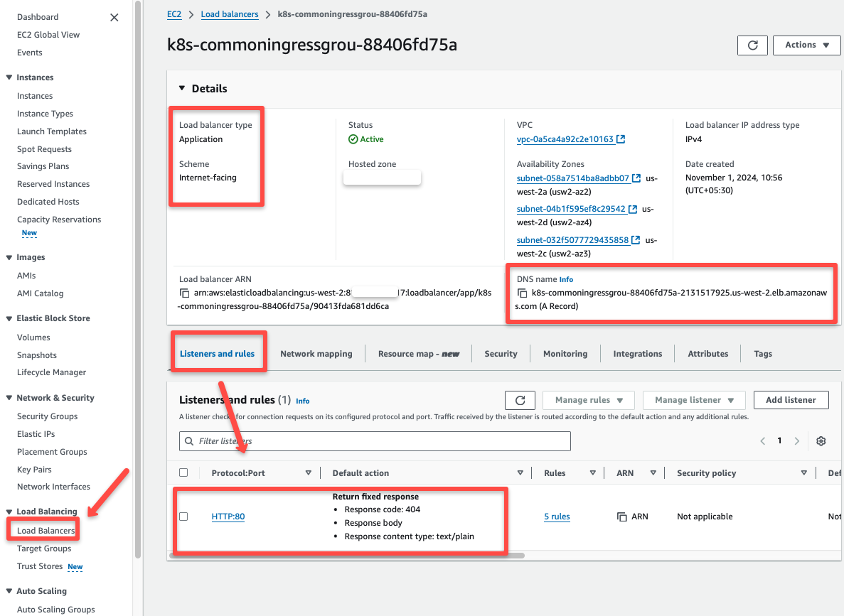Close the EC2 navigation sidebar
Screen dimensions: 844x616
[114, 17]
